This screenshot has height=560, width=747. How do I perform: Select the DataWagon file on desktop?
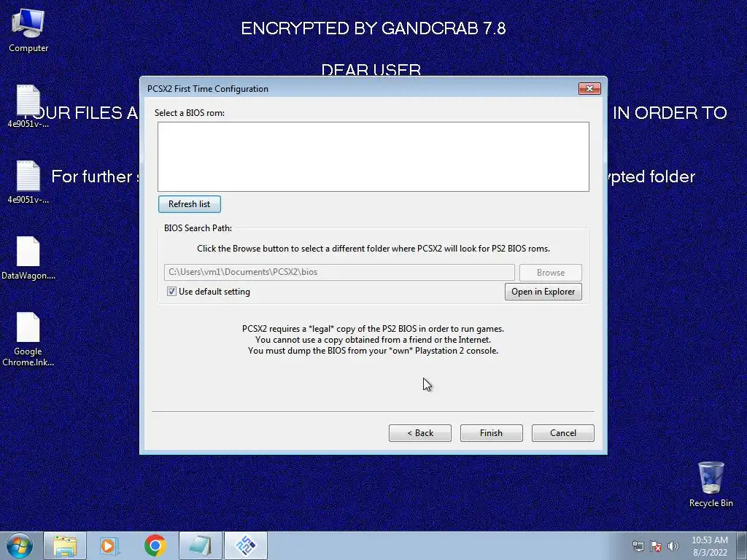coord(28,257)
